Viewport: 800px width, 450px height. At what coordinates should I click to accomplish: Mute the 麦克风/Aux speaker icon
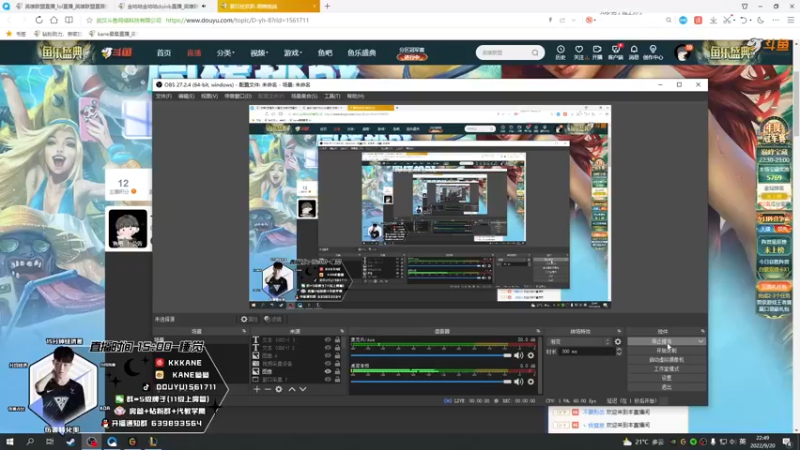pyautogui.click(x=518, y=356)
